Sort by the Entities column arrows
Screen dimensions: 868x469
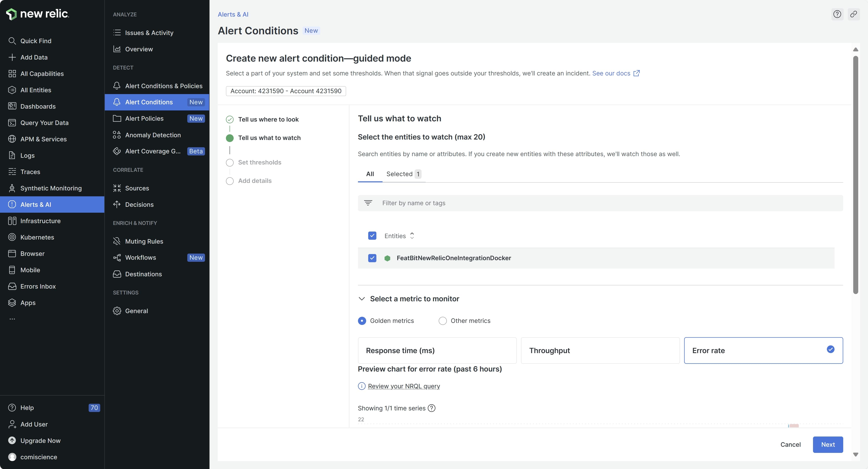pyautogui.click(x=412, y=236)
